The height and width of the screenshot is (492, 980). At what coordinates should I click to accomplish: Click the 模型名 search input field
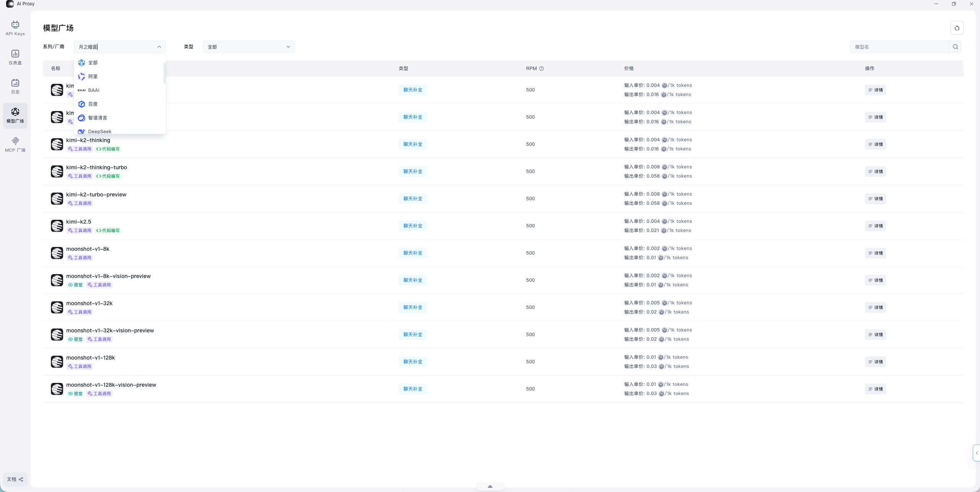tap(900, 47)
